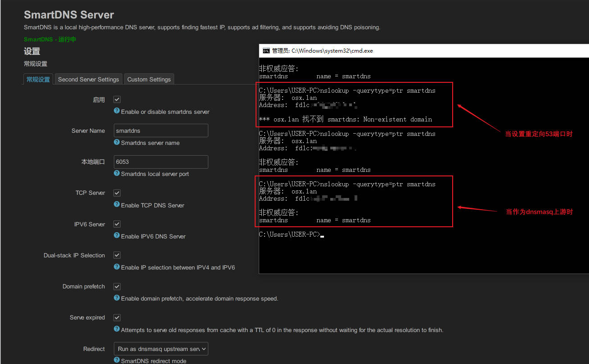Click the 设置 section heading
Image resolution: width=589 pixels, height=364 pixels.
[x=32, y=51]
